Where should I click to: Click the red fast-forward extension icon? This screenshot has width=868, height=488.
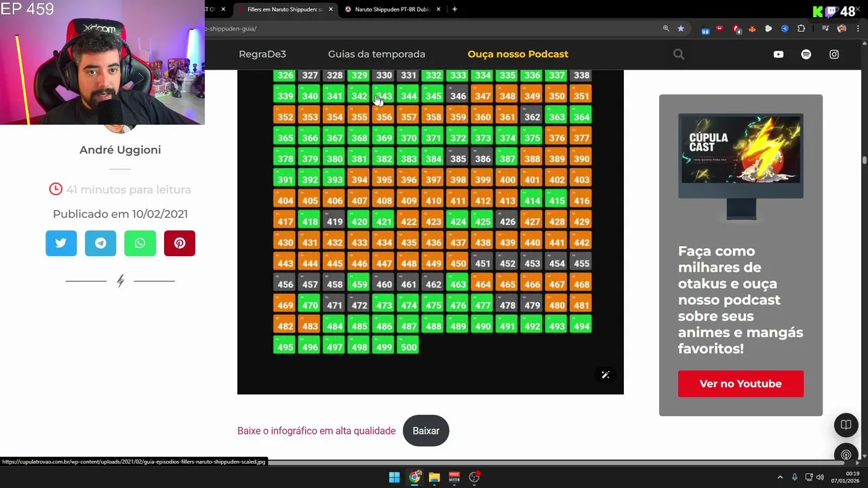(719, 28)
